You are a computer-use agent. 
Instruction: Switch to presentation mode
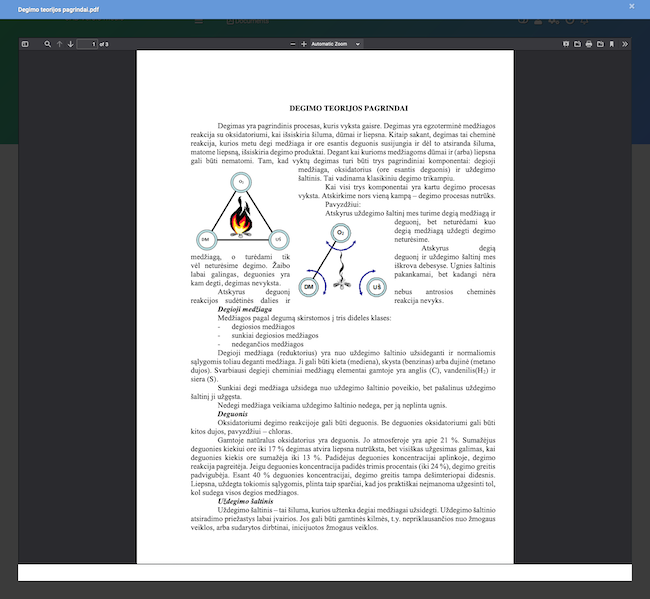[566, 44]
